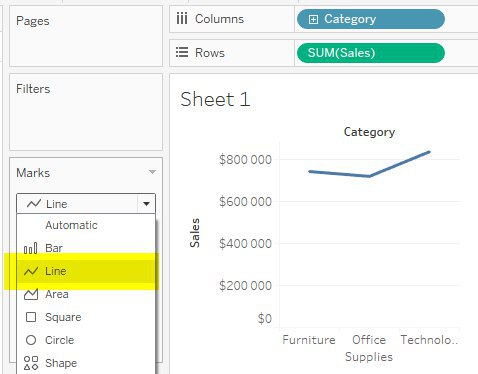Choose Bar from the marks dropdown

click(x=86, y=248)
